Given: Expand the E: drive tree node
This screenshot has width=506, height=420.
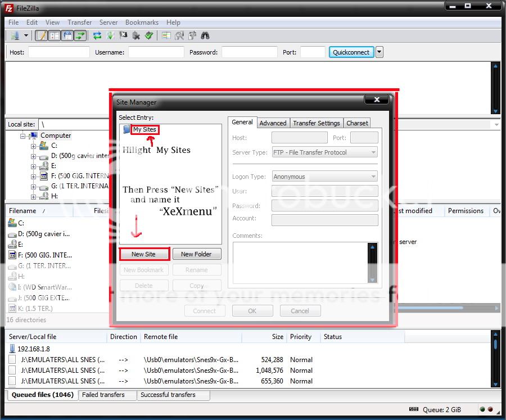Looking at the screenshot, I should click(33, 166).
